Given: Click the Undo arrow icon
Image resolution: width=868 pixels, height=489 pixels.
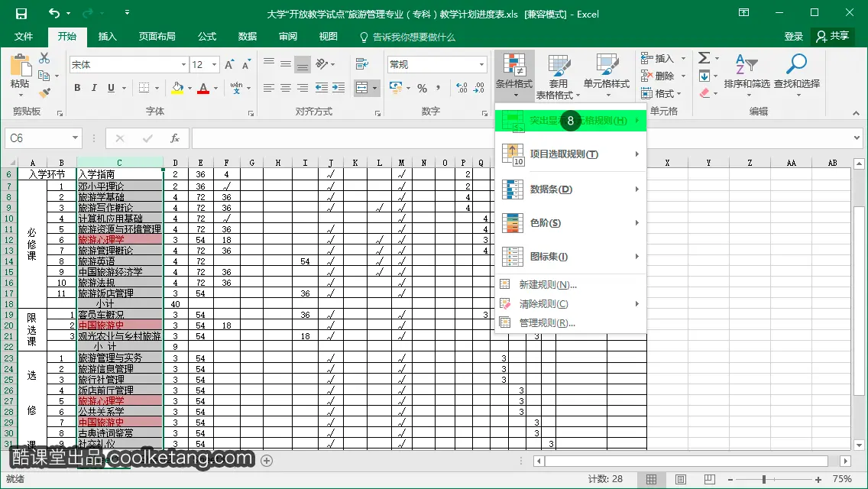Looking at the screenshot, I should point(54,13).
